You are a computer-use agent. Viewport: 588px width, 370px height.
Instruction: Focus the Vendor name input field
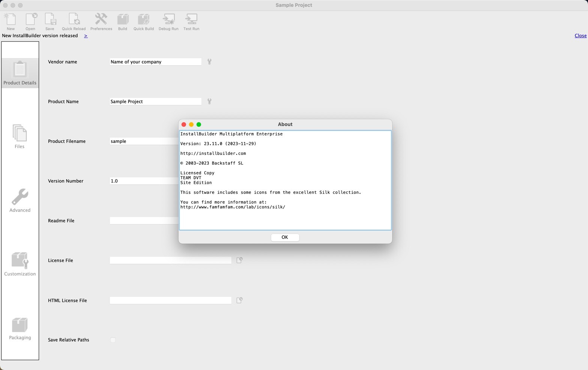[x=156, y=62]
